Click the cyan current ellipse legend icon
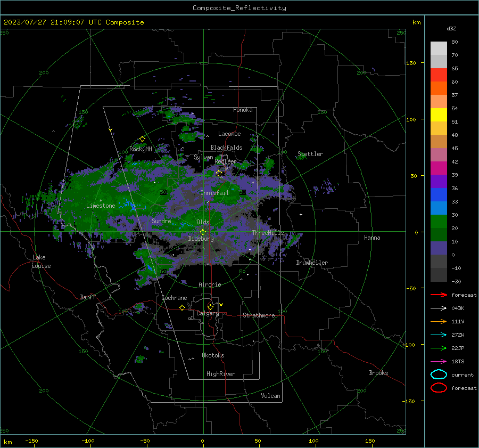This screenshot has height=448, width=479. [x=439, y=374]
